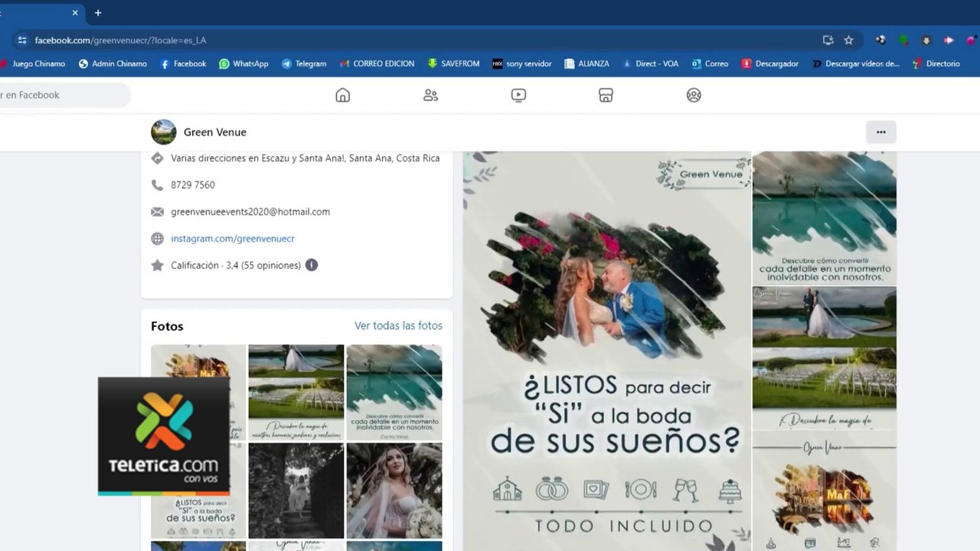
Task: Click the info icon after 55 opiniones
Action: coord(312,265)
